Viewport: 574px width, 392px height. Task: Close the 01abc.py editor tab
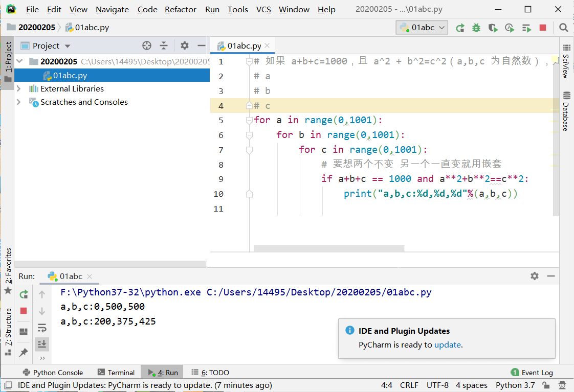click(x=267, y=45)
